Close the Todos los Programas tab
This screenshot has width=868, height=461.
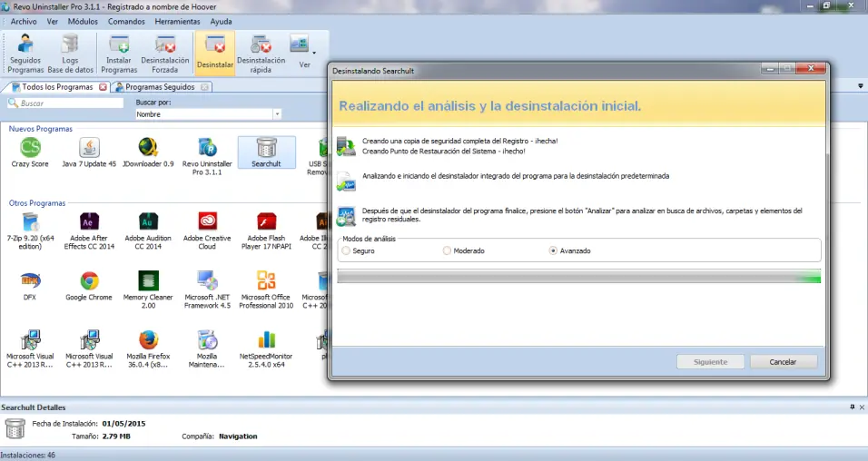click(103, 87)
